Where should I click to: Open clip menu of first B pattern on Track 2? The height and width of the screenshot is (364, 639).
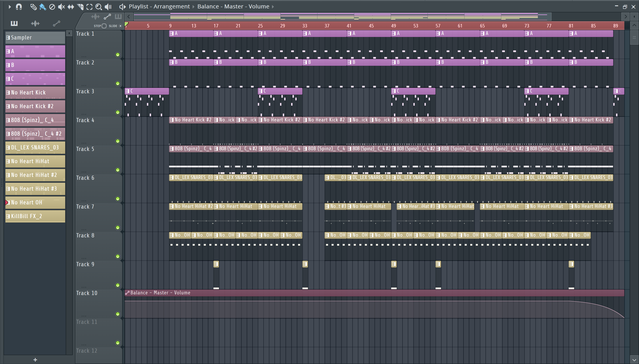(x=172, y=62)
